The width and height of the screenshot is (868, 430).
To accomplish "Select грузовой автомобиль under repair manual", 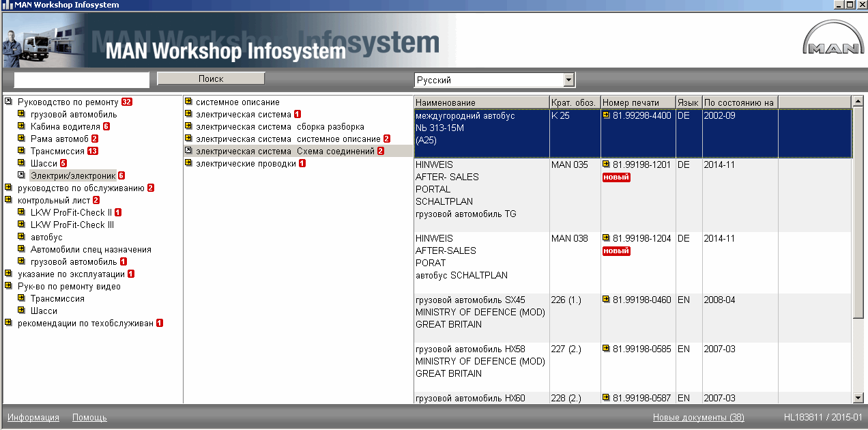I will (74, 114).
